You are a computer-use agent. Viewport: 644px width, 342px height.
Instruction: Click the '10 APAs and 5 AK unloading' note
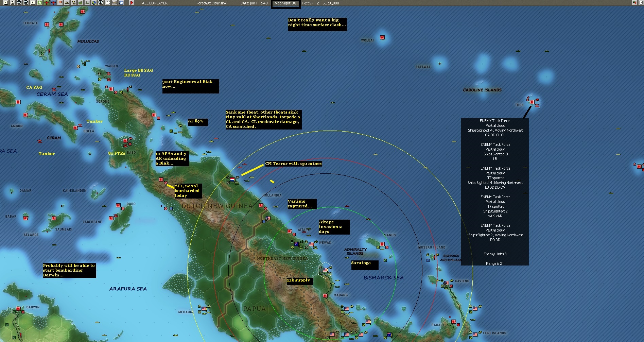pyautogui.click(x=172, y=158)
